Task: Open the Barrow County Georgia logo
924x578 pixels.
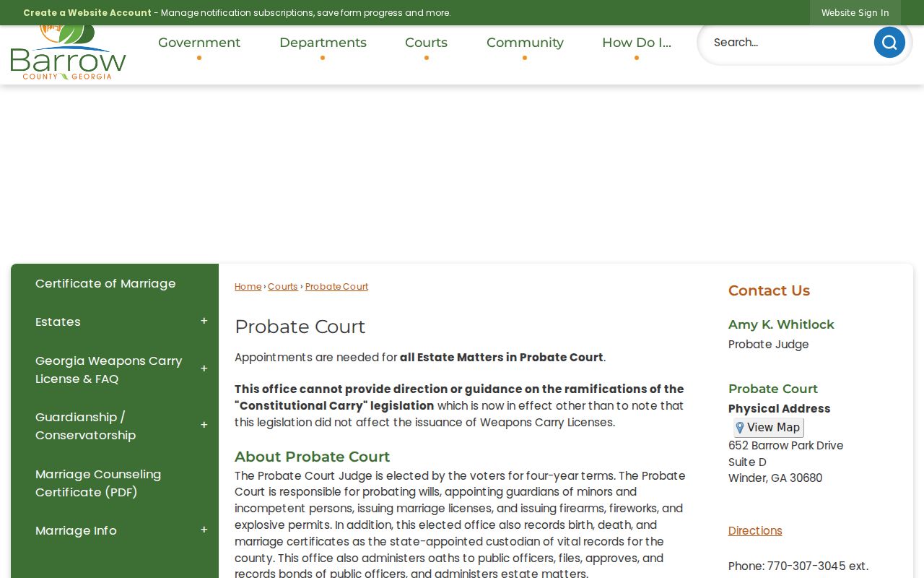Action: coord(69,52)
